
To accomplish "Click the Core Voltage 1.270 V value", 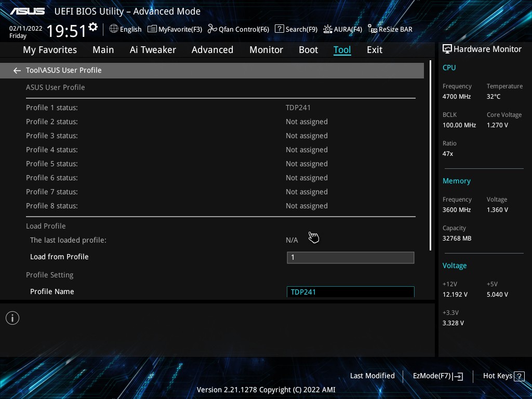I will (497, 125).
